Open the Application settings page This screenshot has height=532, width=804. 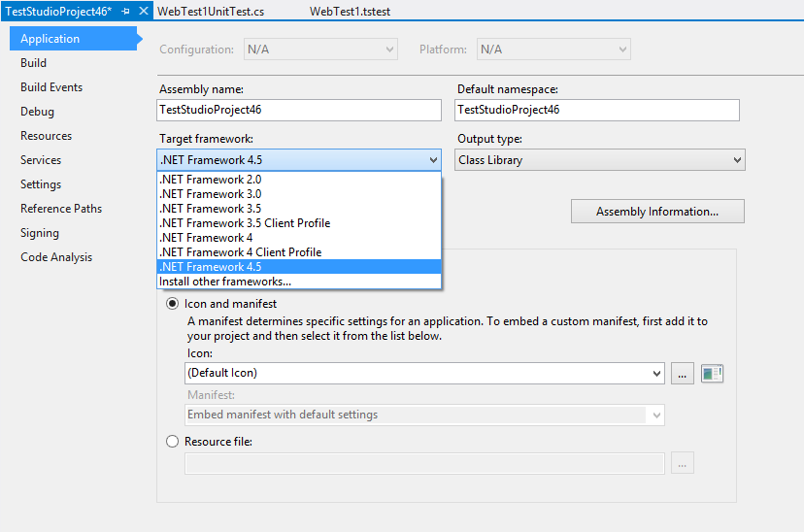(x=74, y=39)
